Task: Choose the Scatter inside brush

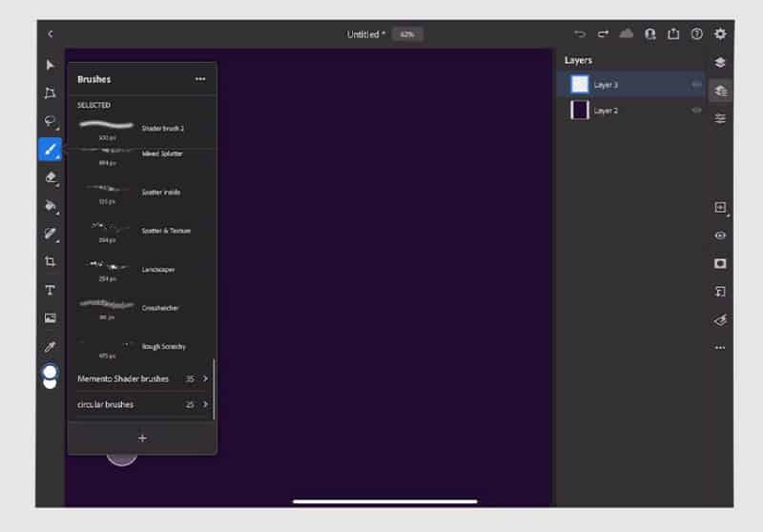Action: (142, 194)
